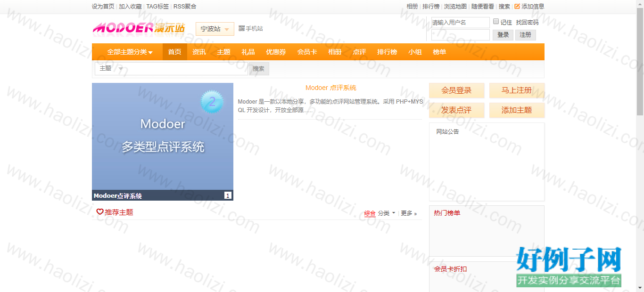Click slideshow page indicator 1
Image resolution: width=644 pixels, height=292 pixels.
pos(228,195)
